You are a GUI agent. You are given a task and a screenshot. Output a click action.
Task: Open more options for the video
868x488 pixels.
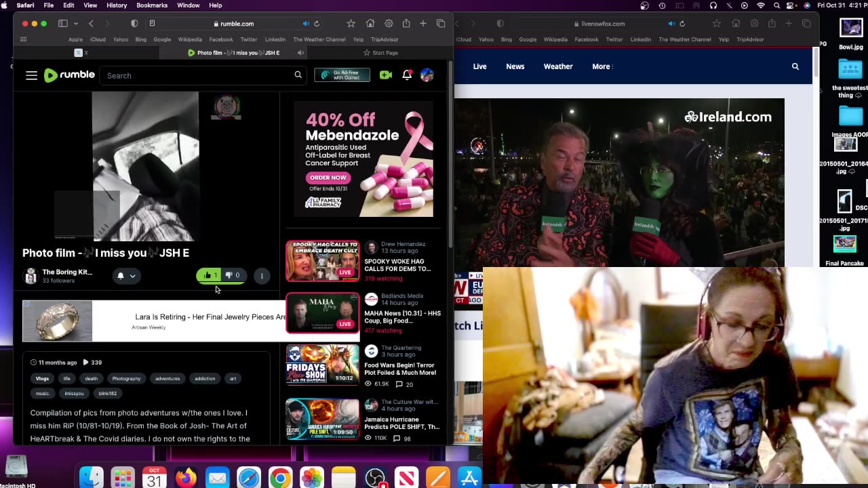[262, 276]
